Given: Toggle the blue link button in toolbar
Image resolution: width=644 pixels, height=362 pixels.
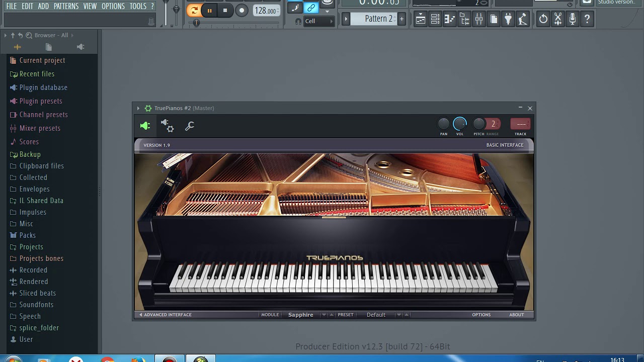Looking at the screenshot, I should (311, 8).
